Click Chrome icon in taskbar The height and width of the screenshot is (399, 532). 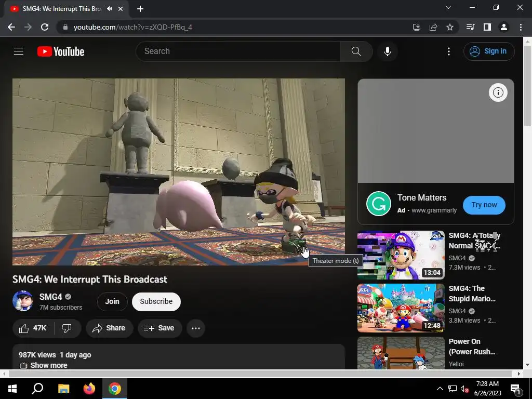pyautogui.click(x=115, y=389)
